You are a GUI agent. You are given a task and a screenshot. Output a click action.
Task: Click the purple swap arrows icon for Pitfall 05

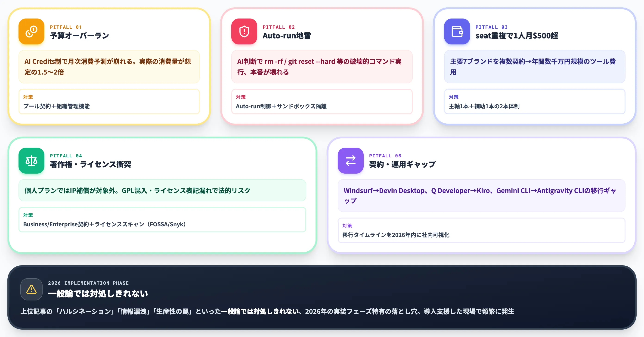[350, 161]
